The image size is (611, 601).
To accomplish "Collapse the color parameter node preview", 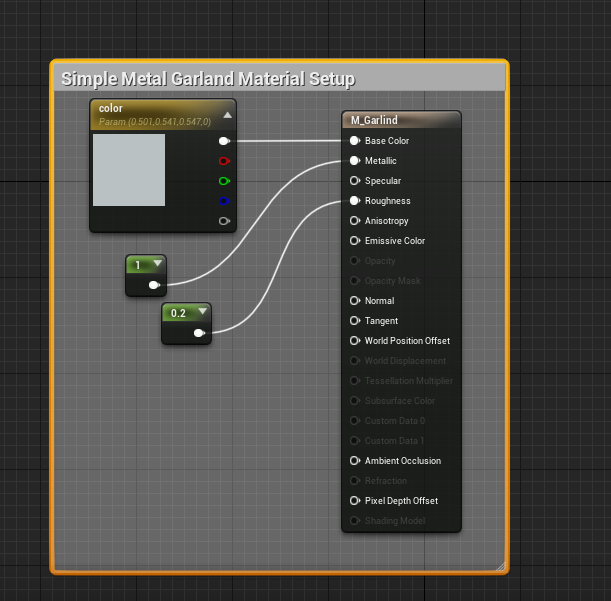I will coord(228,115).
